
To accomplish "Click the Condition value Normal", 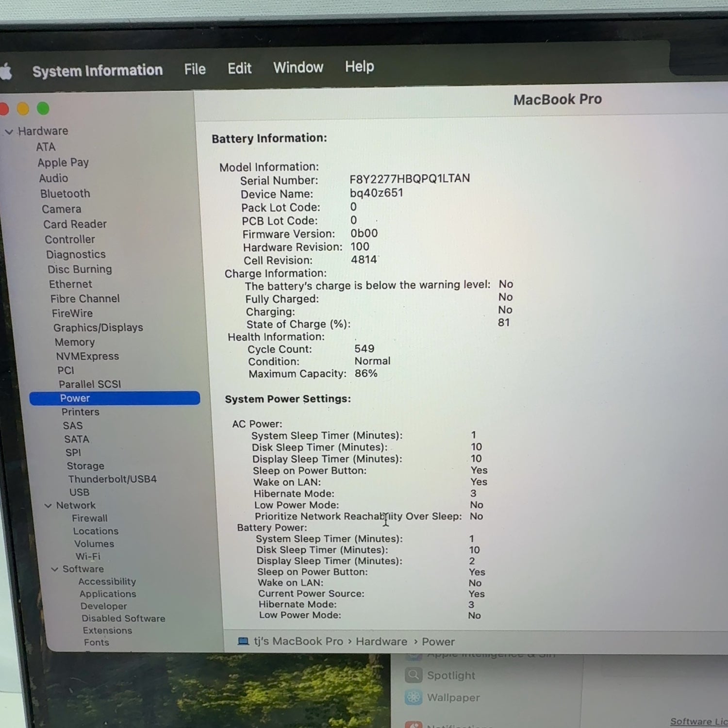I will pyautogui.click(x=372, y=361).
